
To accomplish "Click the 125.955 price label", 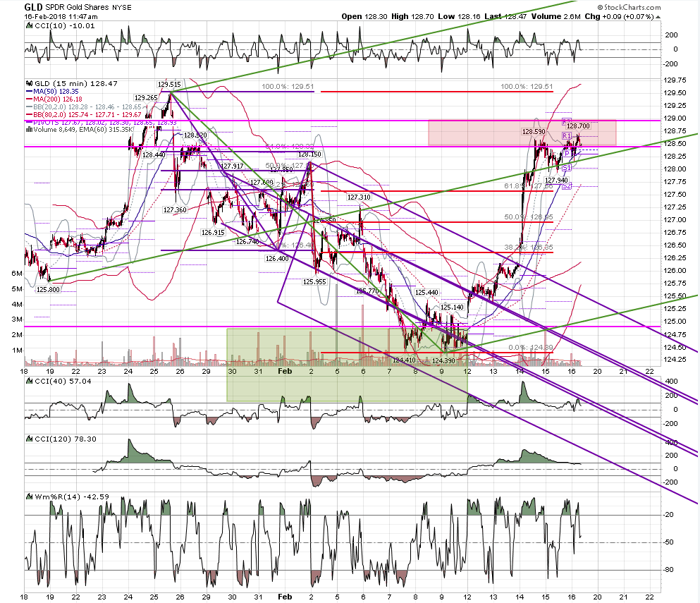I will click(314, 282).
